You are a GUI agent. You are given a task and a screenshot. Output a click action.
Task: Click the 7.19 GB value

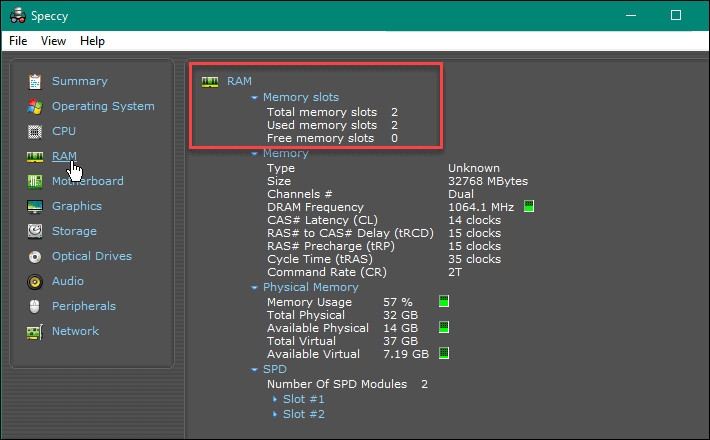coord(406,354)
